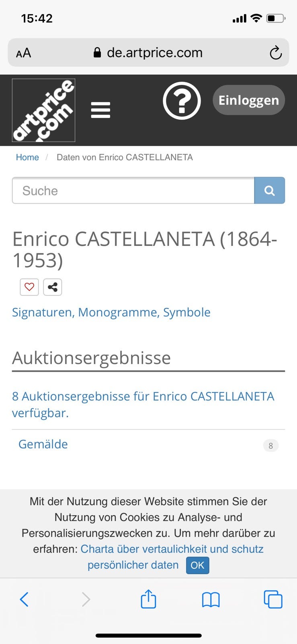Open the iOS share sheet icon
The width and height of the screenshot is (297, 644).
point(148,599)
